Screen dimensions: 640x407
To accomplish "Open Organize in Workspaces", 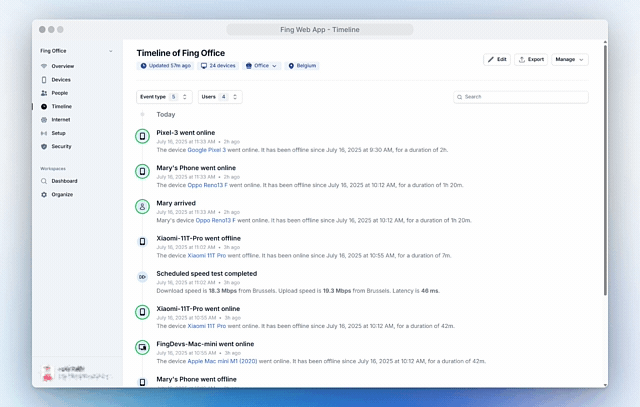I will (x=62, y=195).
